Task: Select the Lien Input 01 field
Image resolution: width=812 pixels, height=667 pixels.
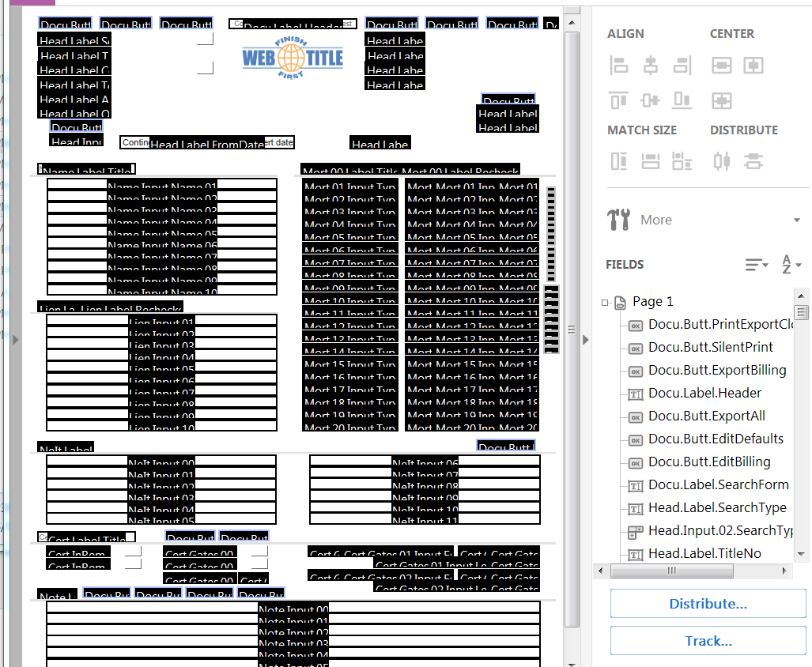Action: (x=161, y=320)
